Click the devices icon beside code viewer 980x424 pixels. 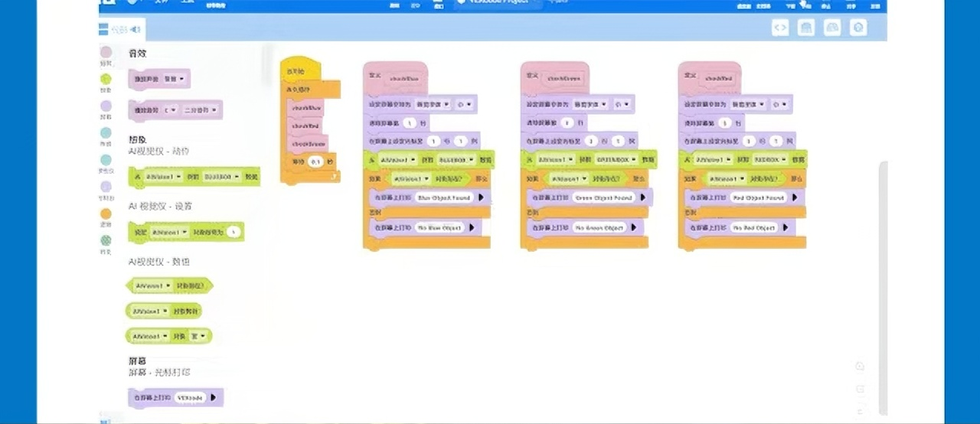(806, 28)
